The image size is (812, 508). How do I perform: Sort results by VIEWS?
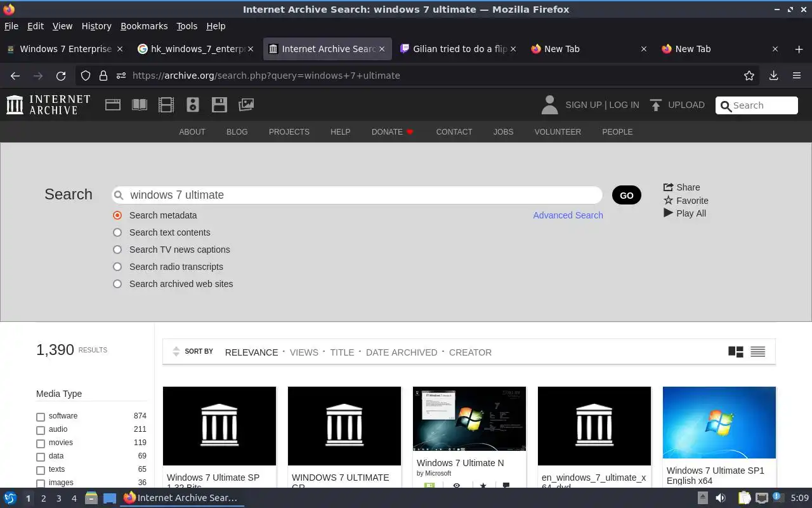tap(304, 352)
